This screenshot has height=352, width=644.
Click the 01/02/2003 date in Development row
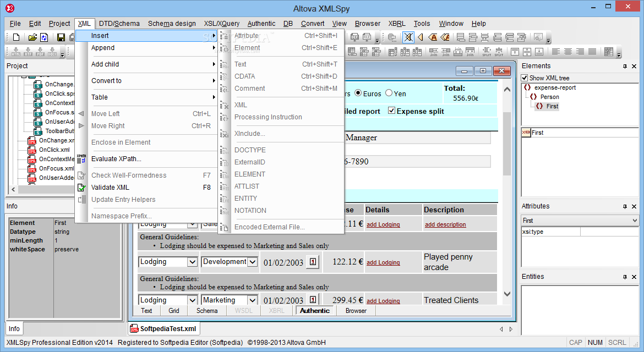pyautogui.click(x=283, y=262)
